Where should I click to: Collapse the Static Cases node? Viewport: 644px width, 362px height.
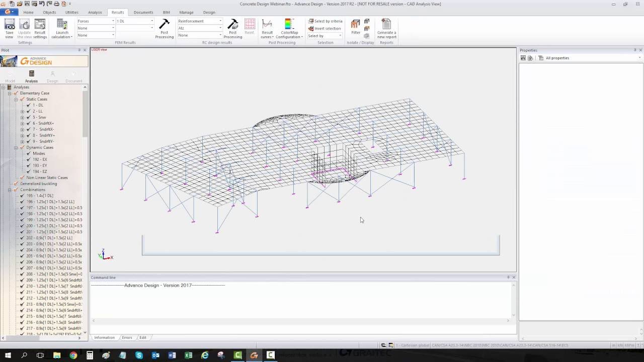[16, 99]
